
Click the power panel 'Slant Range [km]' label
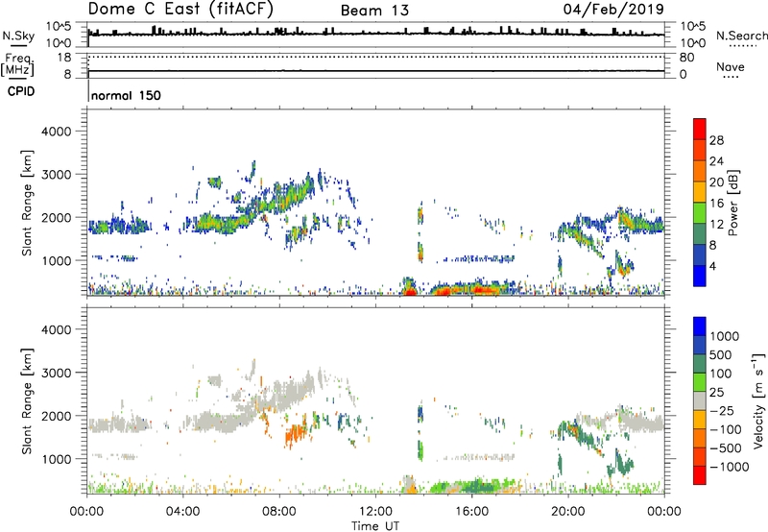pos(27,203)
